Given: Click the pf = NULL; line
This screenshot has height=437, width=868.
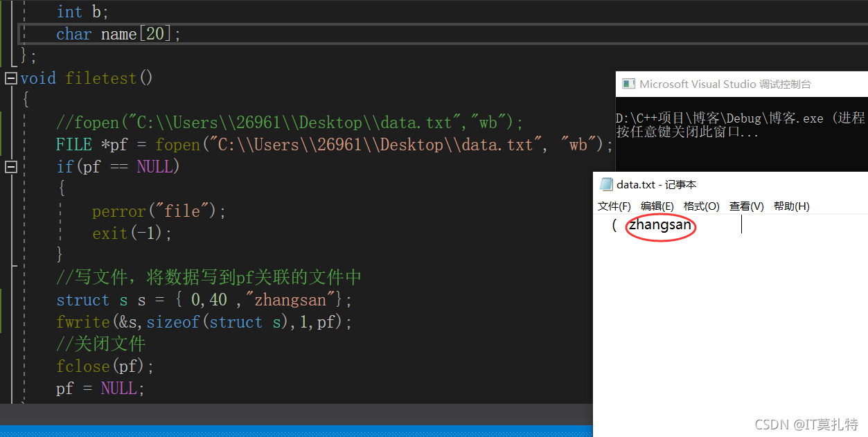Looking at the screenshot, I should [x=100, y=389].
